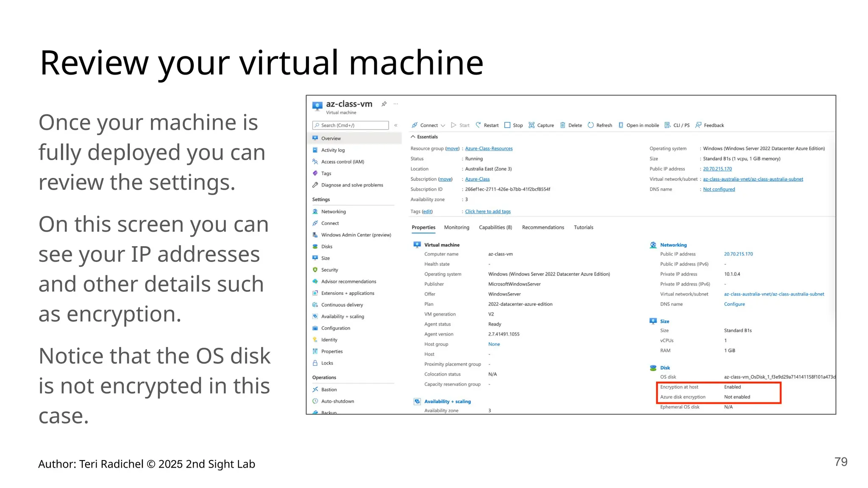Click the pin icon next to az-class-vm
This screenshot has width=868, height=488.
coord(384,104)
